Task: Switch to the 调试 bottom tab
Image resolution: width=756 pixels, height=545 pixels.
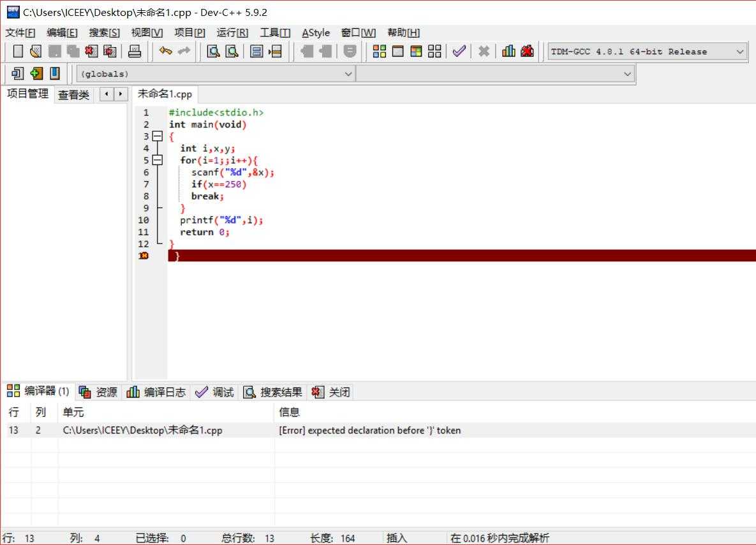Action: tap(215, 392)
